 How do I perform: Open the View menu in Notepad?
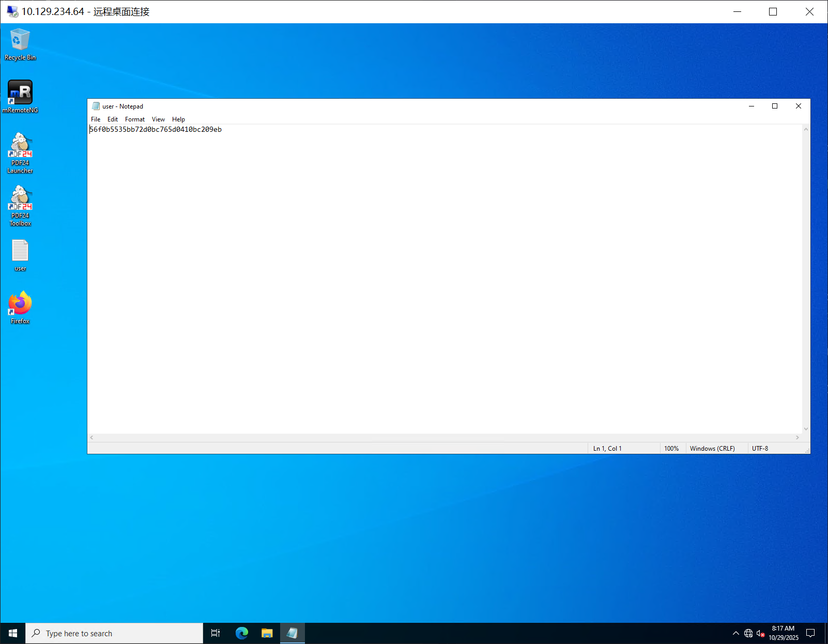click(x=158, y=119)
